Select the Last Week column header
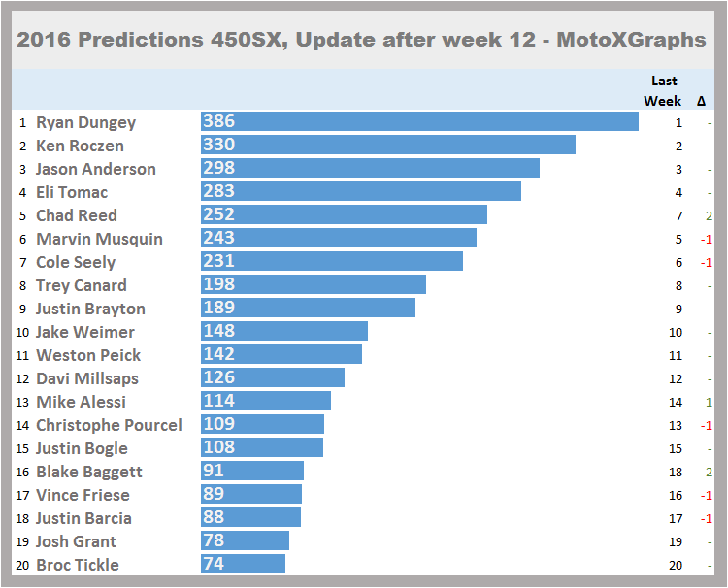 point(664,90)
